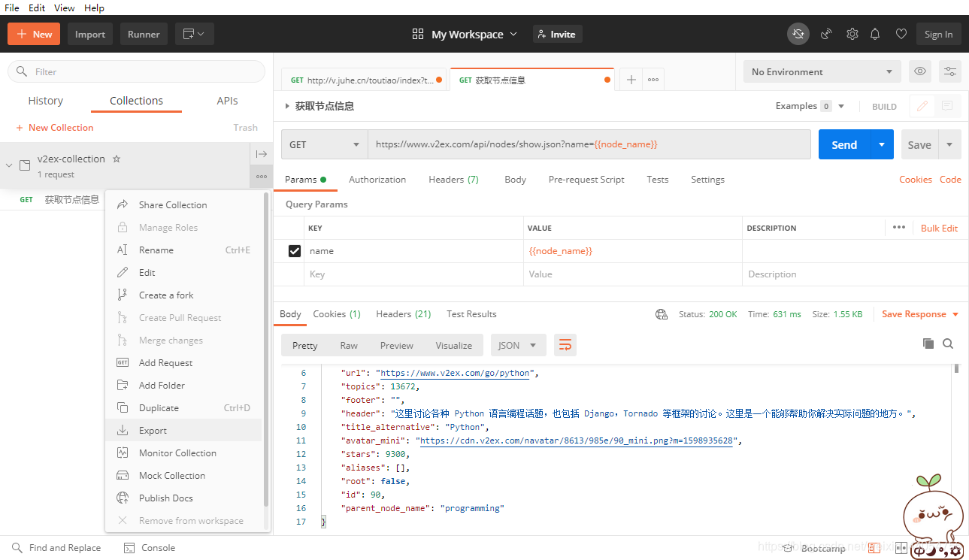Open notifications bell icon
Viewport: 969px width, 560px height.
[x=875, y=34]
